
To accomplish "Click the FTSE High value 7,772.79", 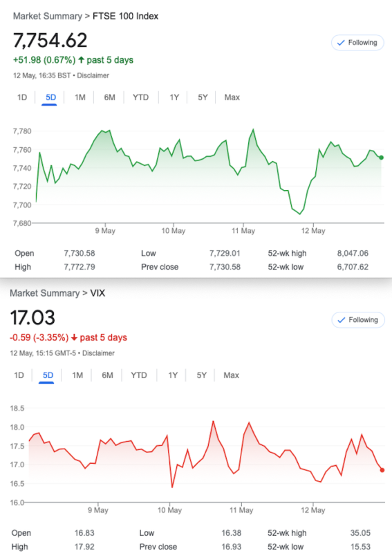I will tap(80, 267).
